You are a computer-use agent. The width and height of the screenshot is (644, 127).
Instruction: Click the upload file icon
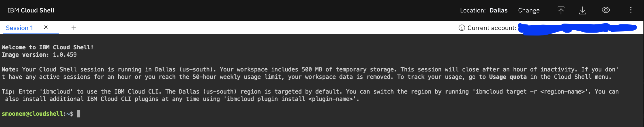point(561,10)
